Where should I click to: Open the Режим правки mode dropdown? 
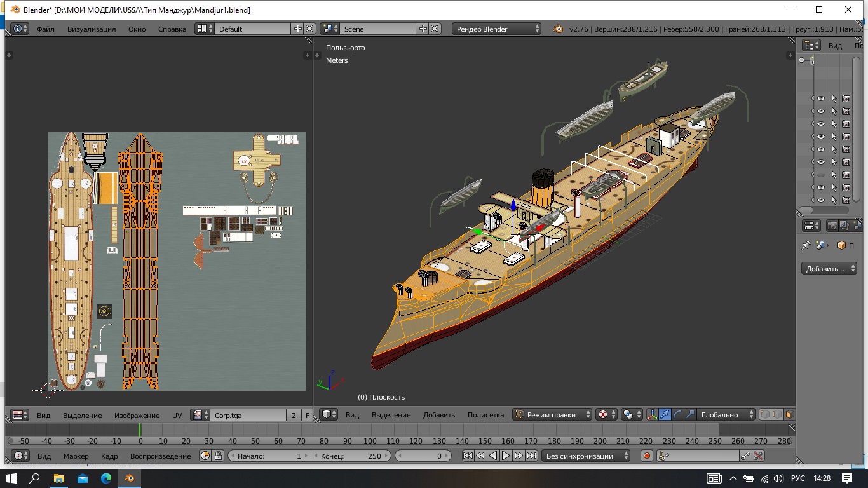[x=552, y=415]
